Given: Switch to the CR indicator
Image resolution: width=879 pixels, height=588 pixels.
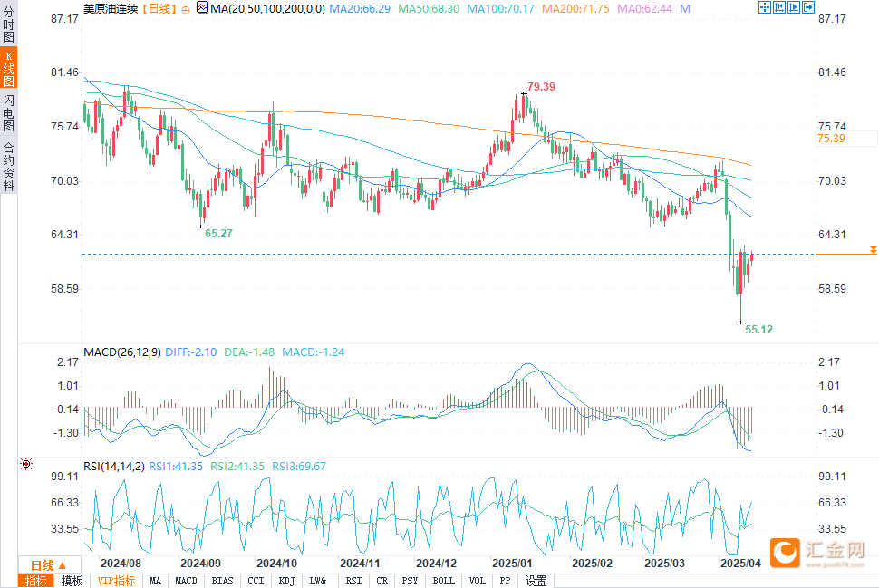Looking at the screenshot, I should (382, 582).
